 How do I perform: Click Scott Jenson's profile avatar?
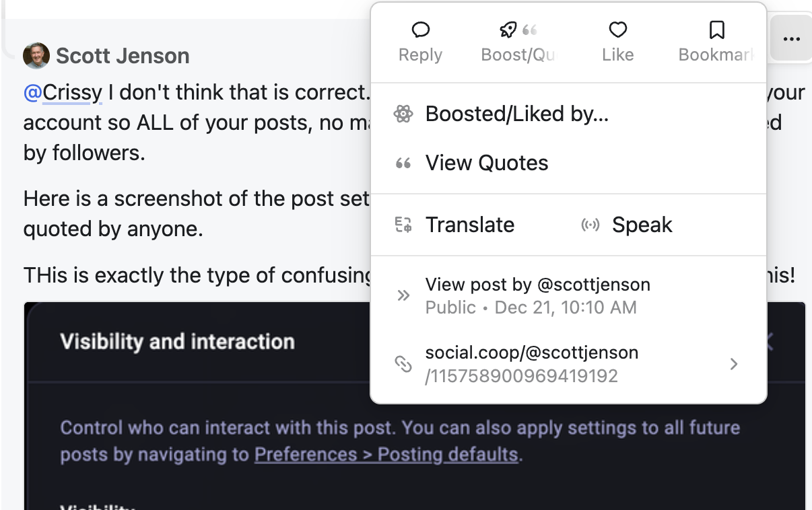click(x=36, y=56)
